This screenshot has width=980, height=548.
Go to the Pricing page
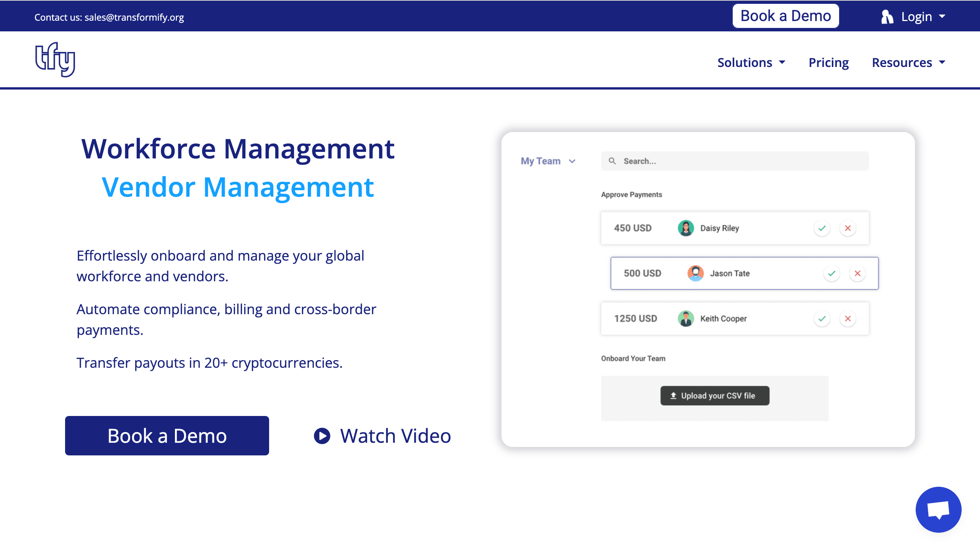coord(828,62)
